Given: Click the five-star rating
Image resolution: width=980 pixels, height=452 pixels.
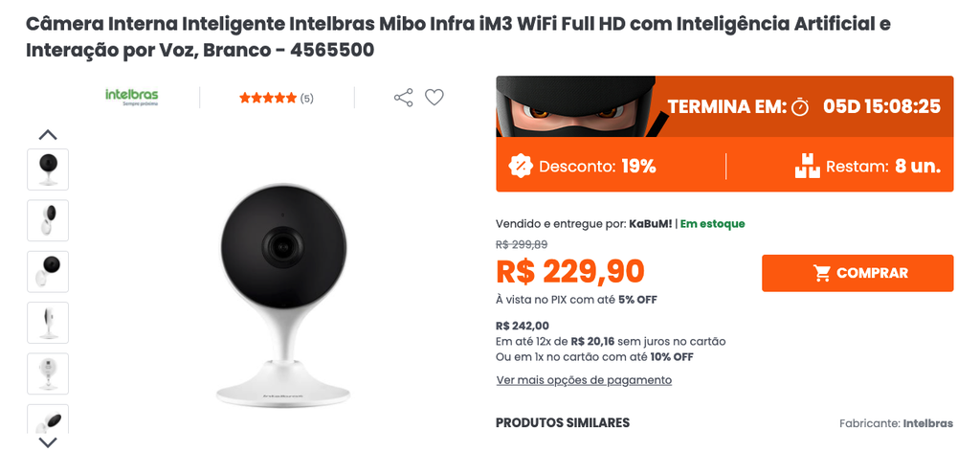Looking at the screenshot, I should 268,98.
